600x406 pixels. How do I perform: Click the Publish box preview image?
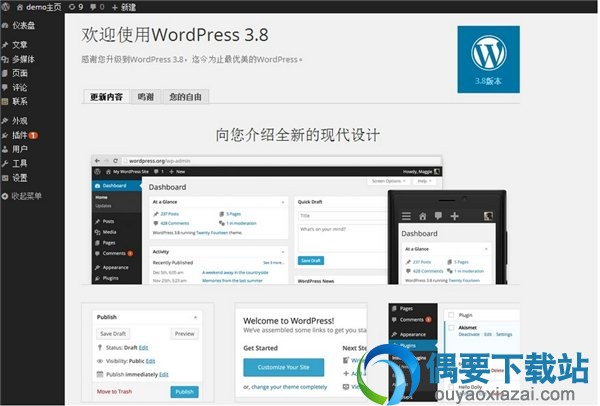[148, 354]
